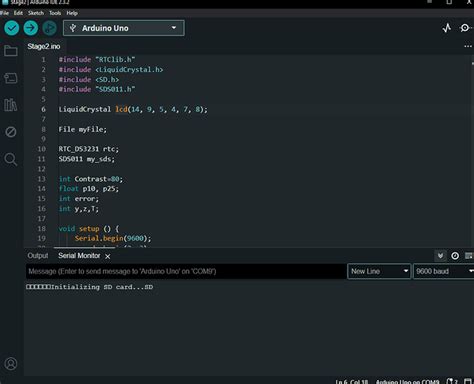Viewport: 474px width, 384px height.
Task: Open the Library Manager sidebar icon
Action: (11, 105)
